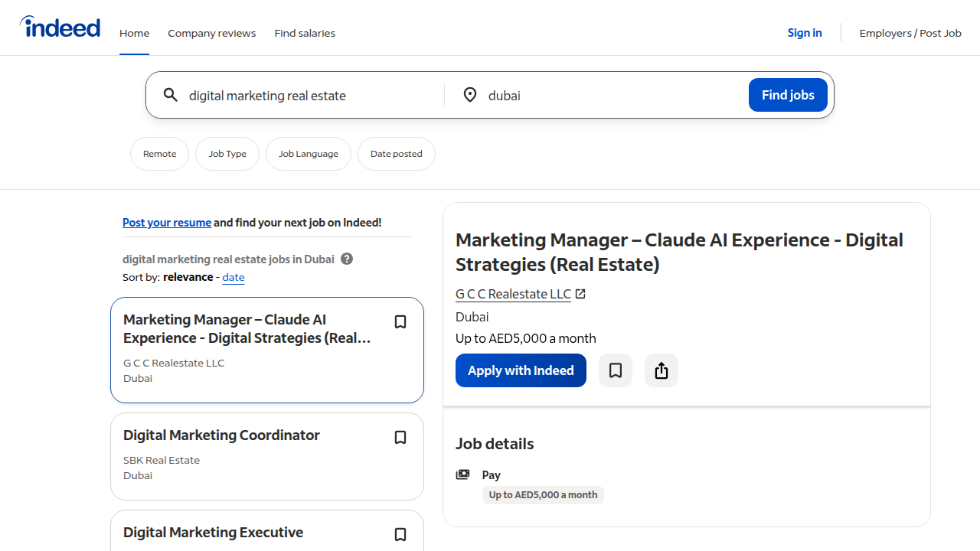This screenshot has height=551, width=980.
Task: Click the Job details heading
Action: pyautogui.click(x=495, y=444)
